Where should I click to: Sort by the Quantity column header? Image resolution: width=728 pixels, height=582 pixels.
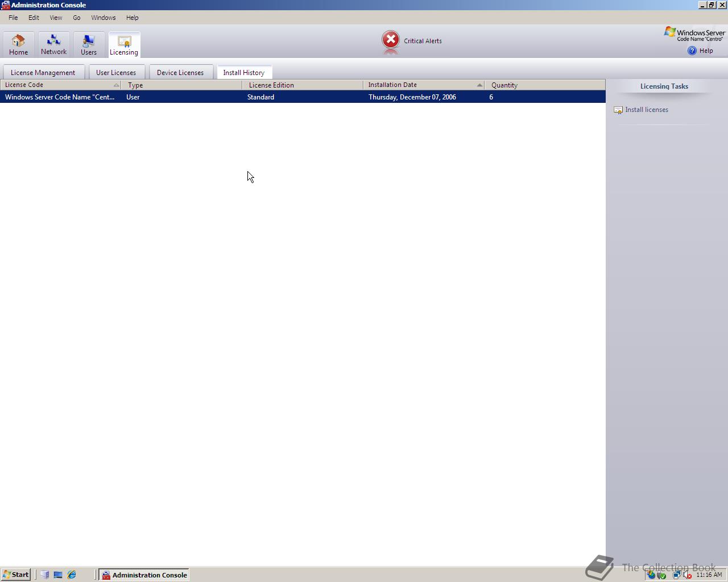pyautogui.click(x=545, y=85)
